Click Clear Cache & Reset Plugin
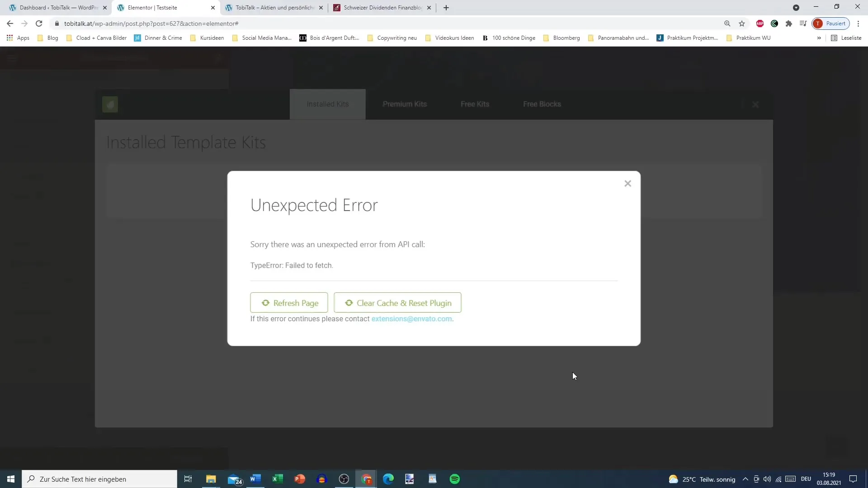This screenshot has height=488, width=868. tap(397, 303)
